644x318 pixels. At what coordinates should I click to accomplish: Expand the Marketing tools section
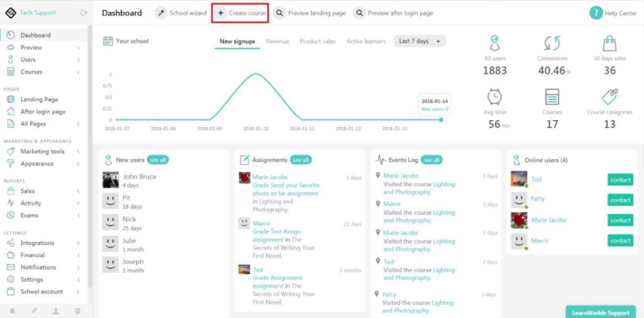point(78,151)
